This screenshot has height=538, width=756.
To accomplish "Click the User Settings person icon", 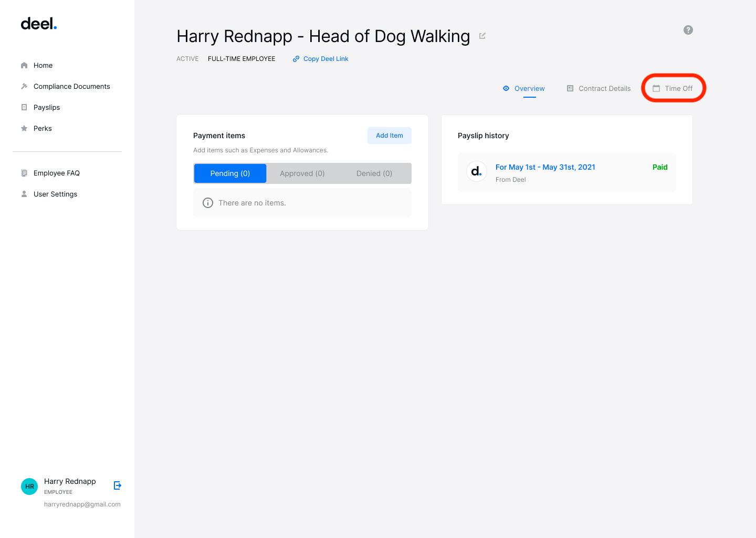I will click(x=24, y=194).
